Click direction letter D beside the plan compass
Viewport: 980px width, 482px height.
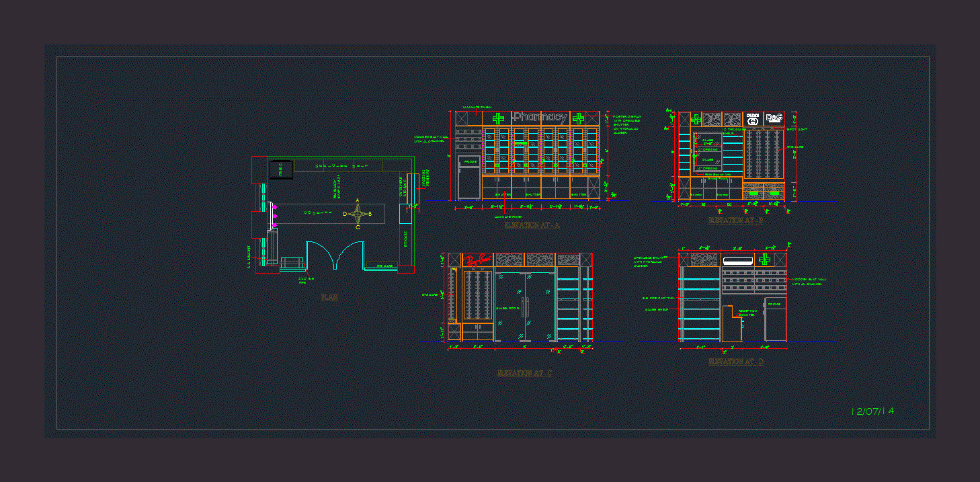345,214
